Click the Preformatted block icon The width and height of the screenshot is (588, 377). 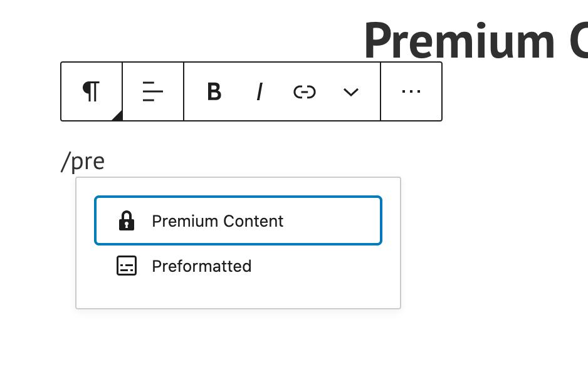click(127, 266)
